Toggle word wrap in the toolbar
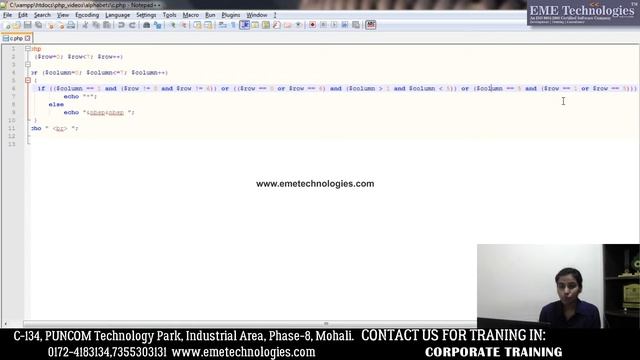This screenshot has width=640, height=360. tap(223, 25)
